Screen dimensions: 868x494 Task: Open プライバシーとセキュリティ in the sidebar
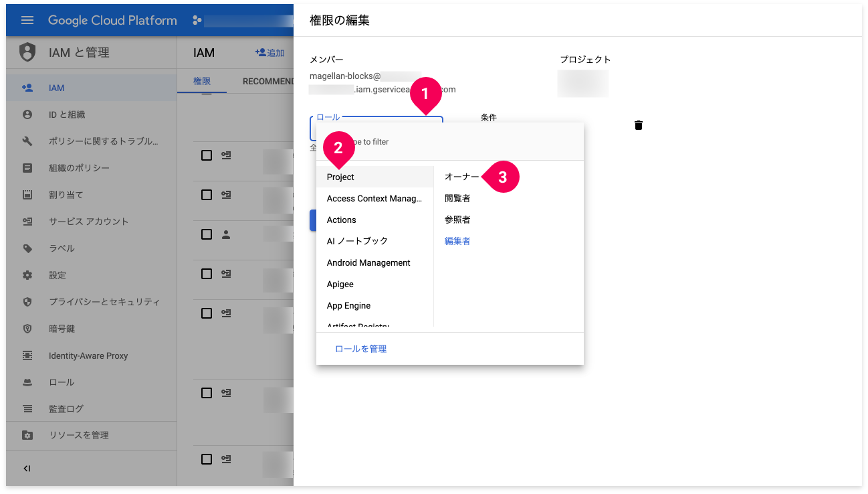point(92,302)
